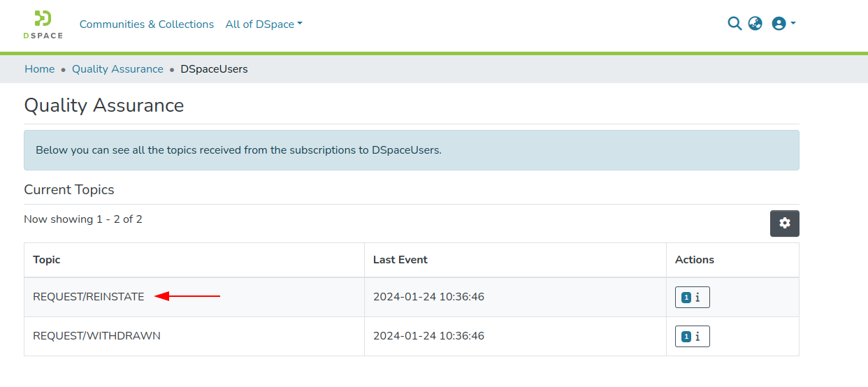Select the REQUEST/WITHDRAWN topic cell

(96, 336)
